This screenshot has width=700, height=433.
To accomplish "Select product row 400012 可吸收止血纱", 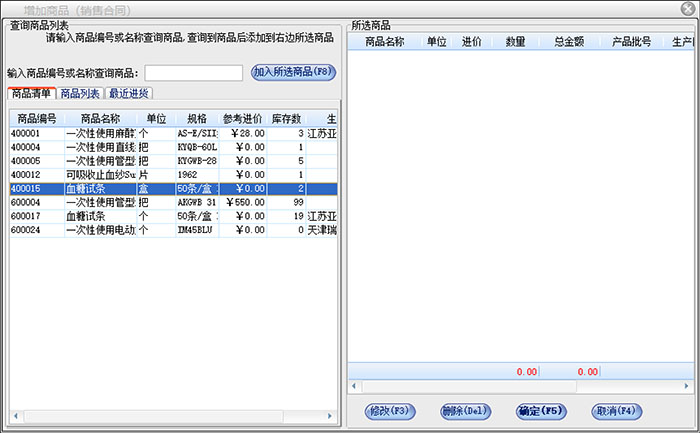I will pyautogui.click(x=100, y=175).
